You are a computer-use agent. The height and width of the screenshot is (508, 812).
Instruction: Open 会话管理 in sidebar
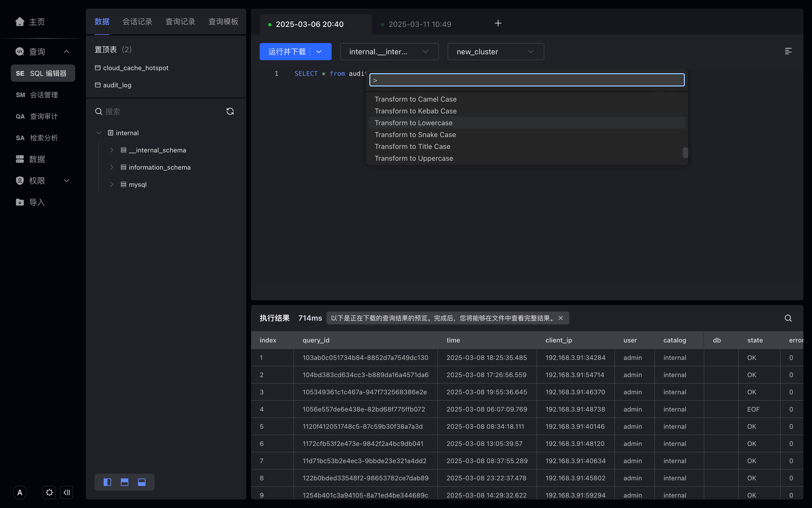click(43, 95)
